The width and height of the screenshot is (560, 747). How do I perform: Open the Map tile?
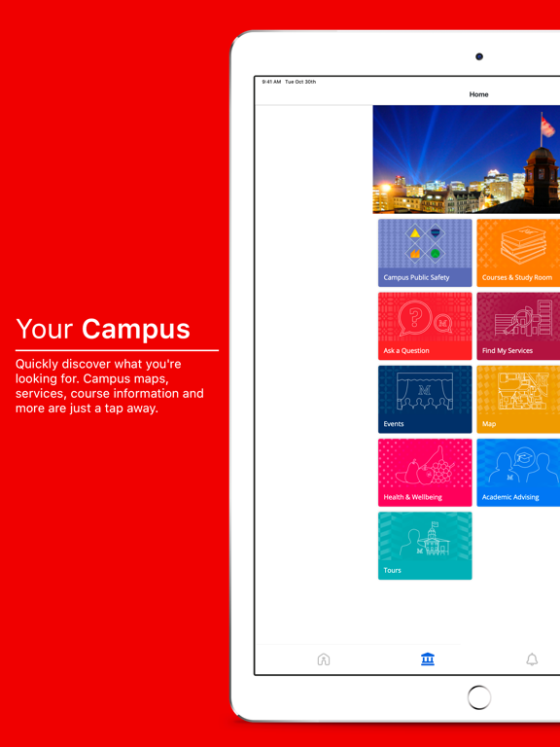click(x=518, y=399)
